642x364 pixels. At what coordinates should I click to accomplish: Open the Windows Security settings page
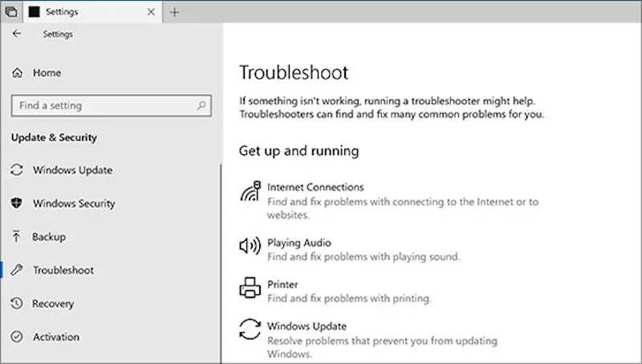point(74,204)
